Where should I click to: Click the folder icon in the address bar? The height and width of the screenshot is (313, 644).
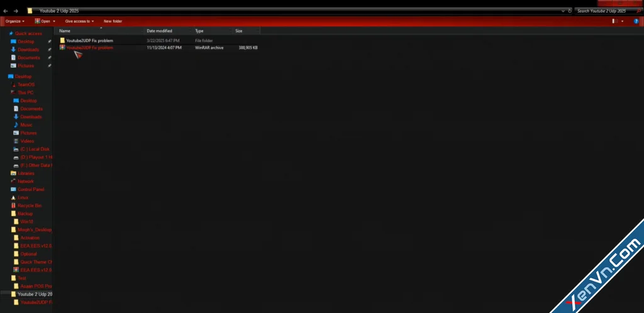[x=30, y=11]
